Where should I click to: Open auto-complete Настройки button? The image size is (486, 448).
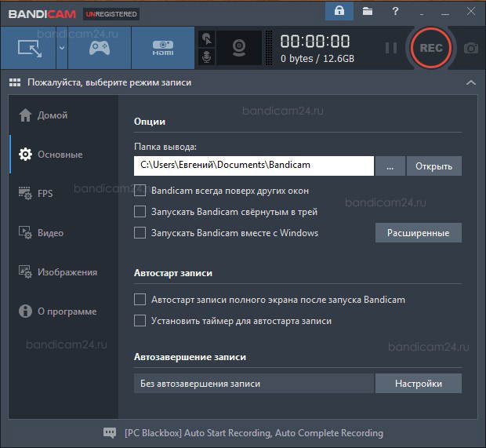pyautogui.click(x=418, y=384)
